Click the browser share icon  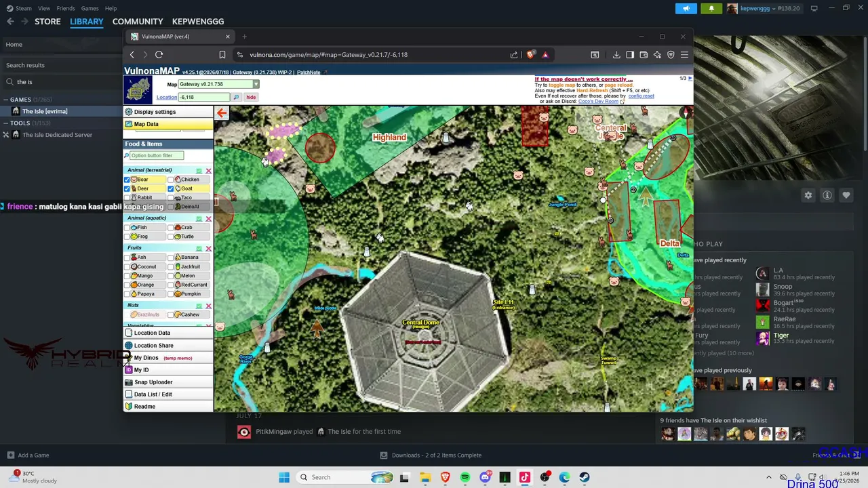tap(514, 55)
